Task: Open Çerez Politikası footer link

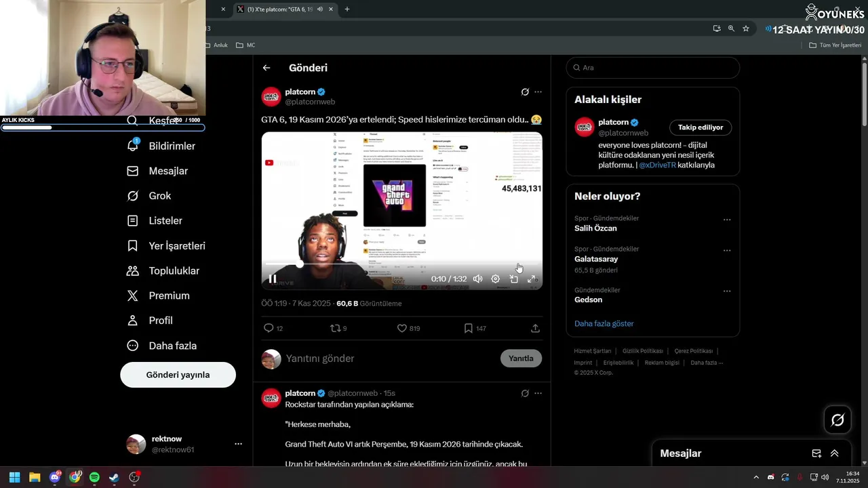Action: pyautogui.click(x=694, y=351)
